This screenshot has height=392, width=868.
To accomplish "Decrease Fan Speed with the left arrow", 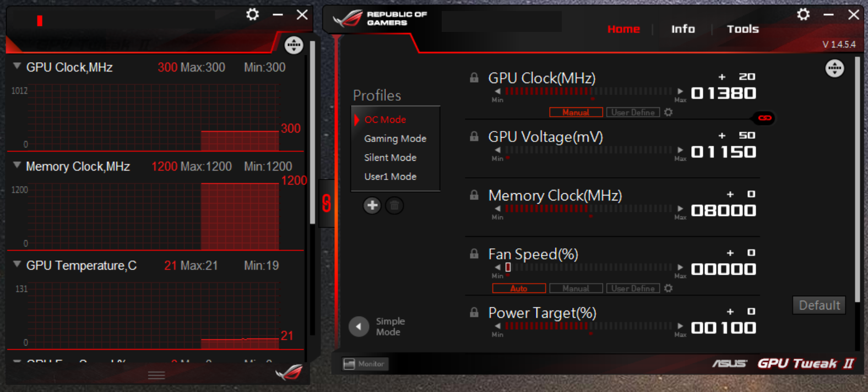I will click(x=498, y=268).
